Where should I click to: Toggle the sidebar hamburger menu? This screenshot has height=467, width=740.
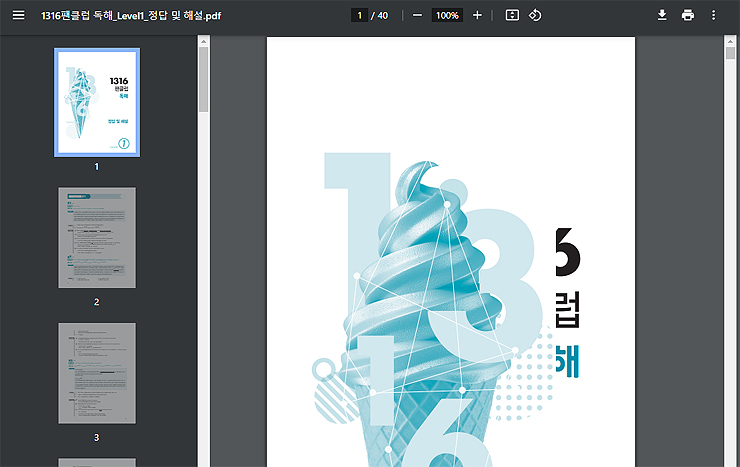[x=18, y=16]
